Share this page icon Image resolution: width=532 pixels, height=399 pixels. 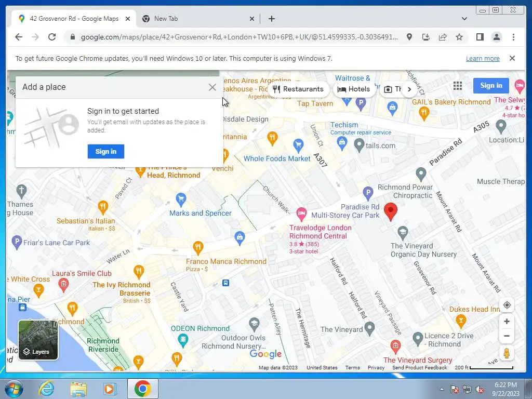coord(443,37)
